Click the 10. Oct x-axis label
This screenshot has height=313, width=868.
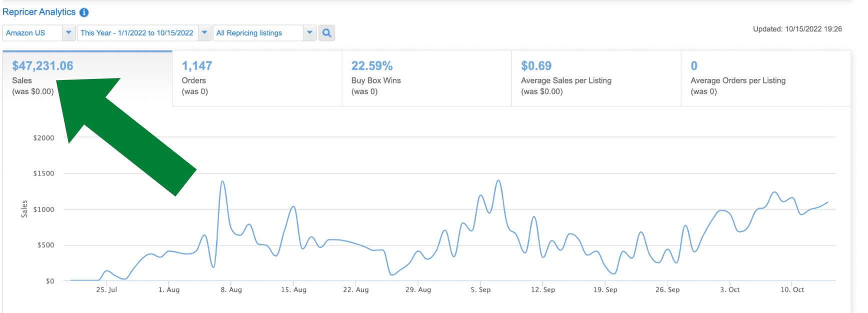[792, 290]
